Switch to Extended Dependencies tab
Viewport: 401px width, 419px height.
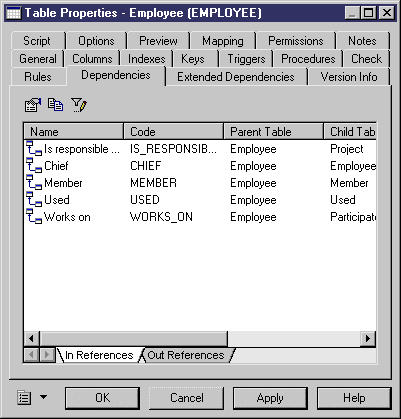pyautogui.click(x=236, y=77)
